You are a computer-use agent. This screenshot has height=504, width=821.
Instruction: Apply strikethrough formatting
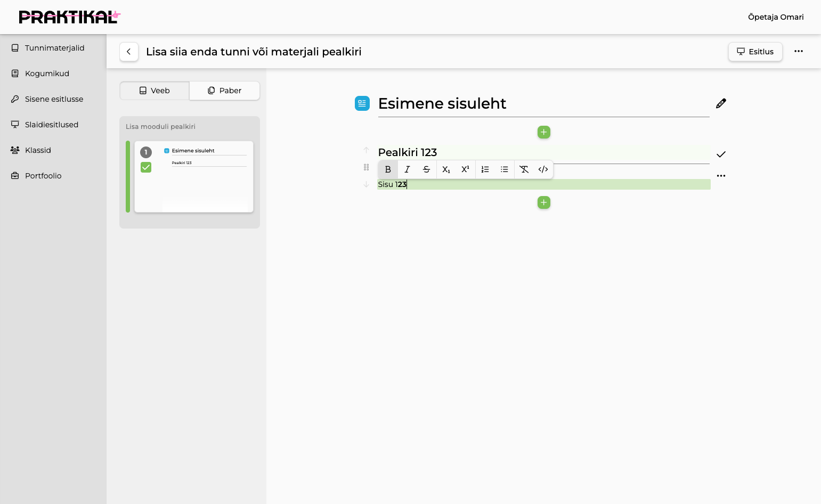426,169
